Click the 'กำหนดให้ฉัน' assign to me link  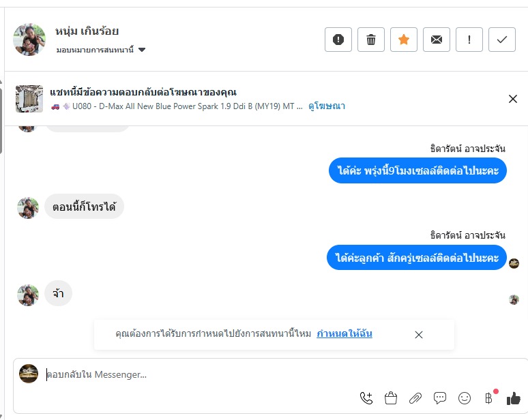pos(344,334)
